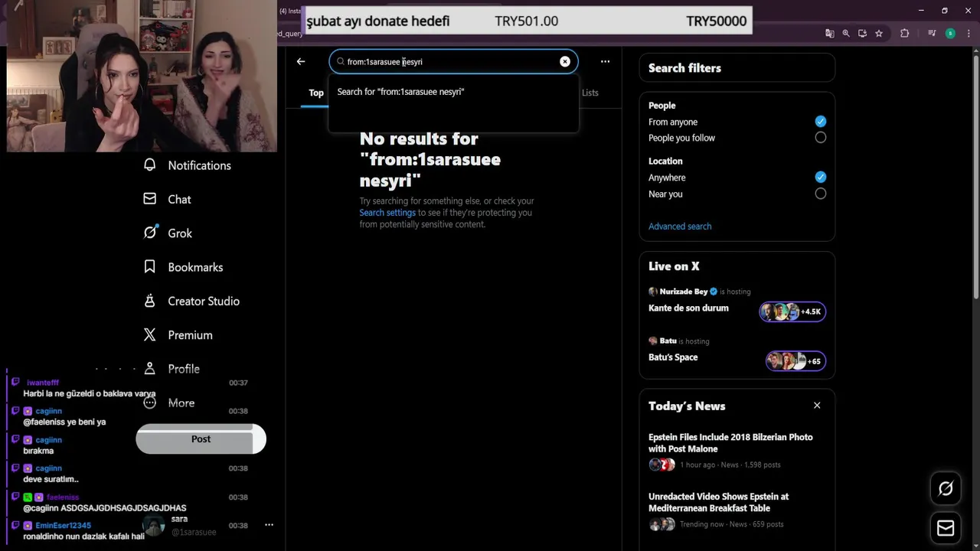This screenshot has height=551, width=980.
Task: Select 'People you follow' filter
Action: click(x=821, y=138)
